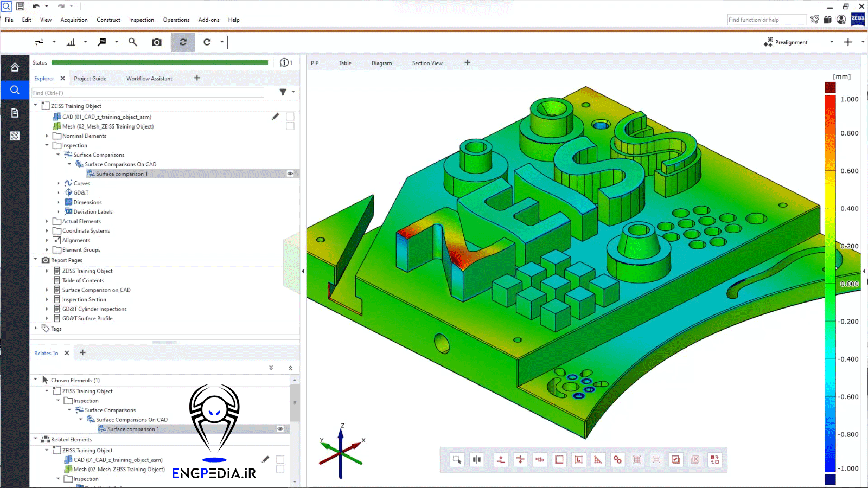The width and height of the screenshot is (868, 488).
Task: Click the dark red top legend swatch
Action: [x=830, y=87]
